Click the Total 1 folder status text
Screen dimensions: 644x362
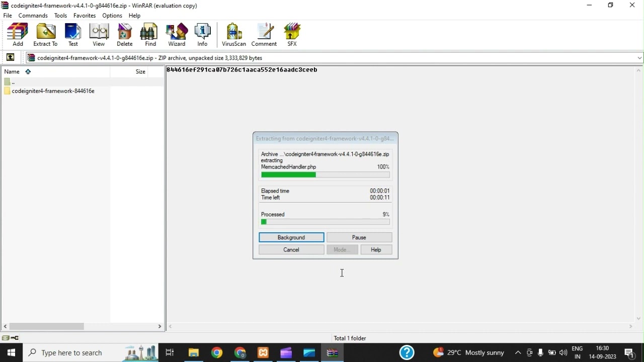click(351, 339)
